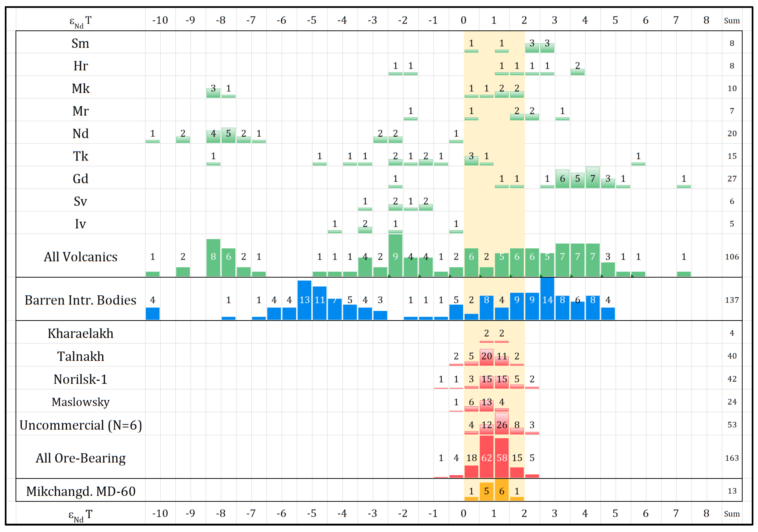Click the Barren Intr. Bodies label
This screenshot has height=532, width=758.
[80, 300]
